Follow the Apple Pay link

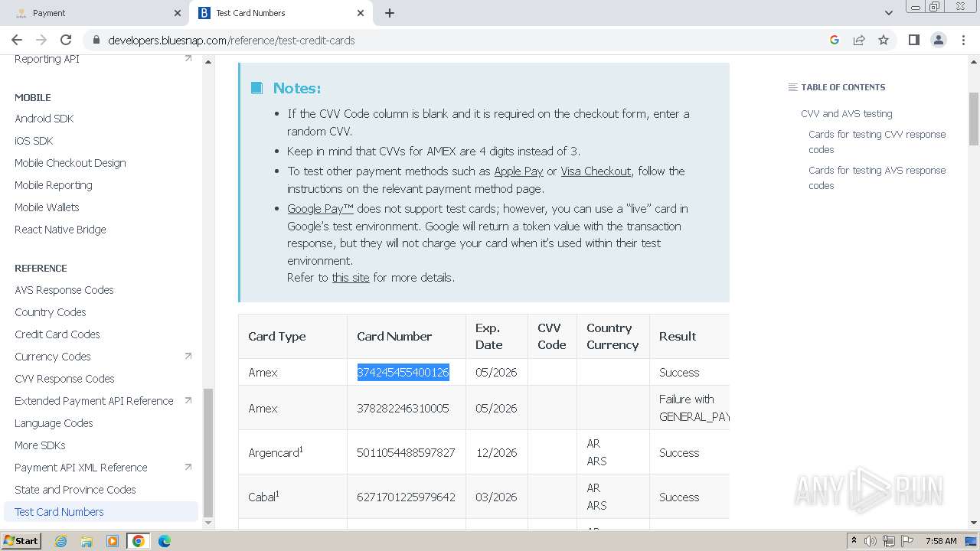coord(518,171)
